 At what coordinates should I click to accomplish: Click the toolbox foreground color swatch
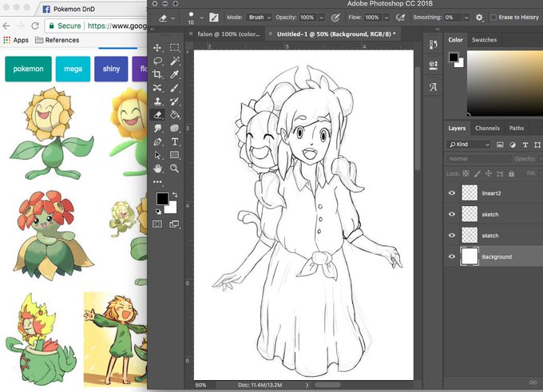point(162,199)
